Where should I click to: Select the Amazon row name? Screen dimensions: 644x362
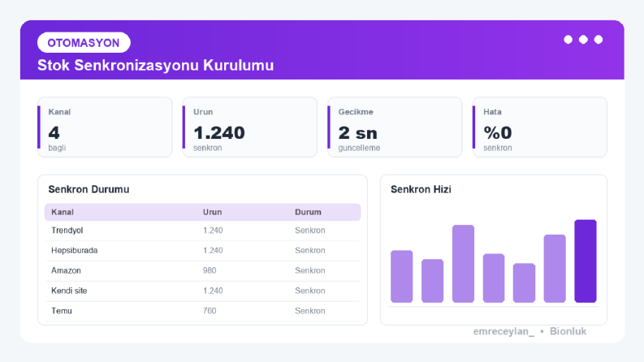(x=66, y=270)
